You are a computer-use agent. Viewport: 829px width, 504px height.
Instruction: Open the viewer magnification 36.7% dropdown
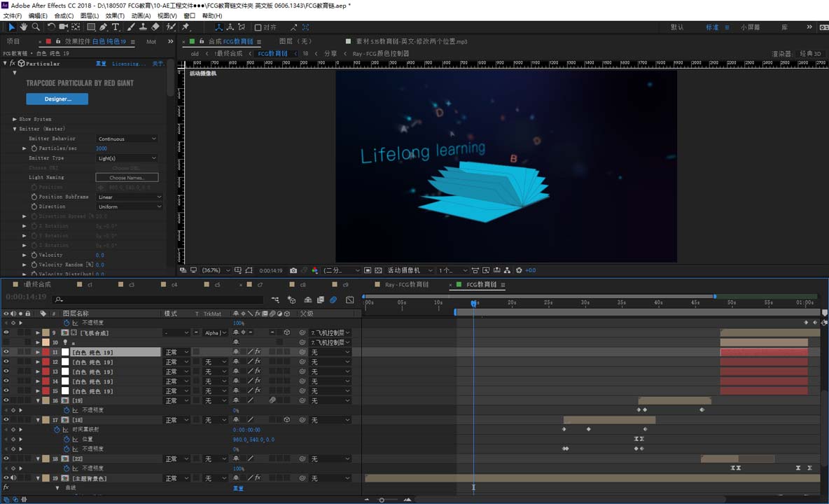tap(214, 270)
